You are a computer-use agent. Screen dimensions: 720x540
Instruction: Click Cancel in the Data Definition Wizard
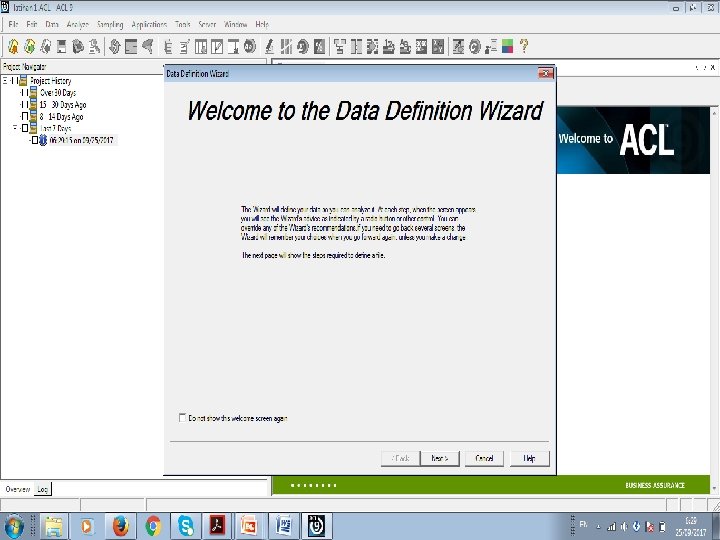(x=484, y=458)
